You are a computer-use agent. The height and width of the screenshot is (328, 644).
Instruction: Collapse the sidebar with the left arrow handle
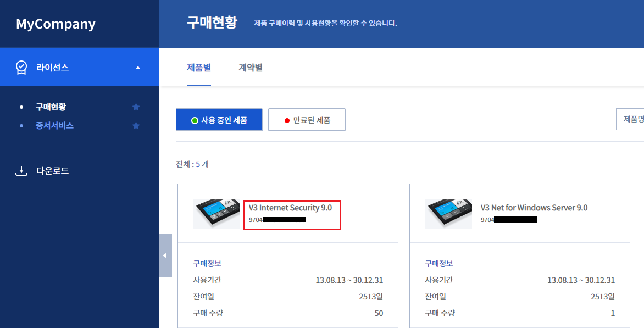click(165, 255)
